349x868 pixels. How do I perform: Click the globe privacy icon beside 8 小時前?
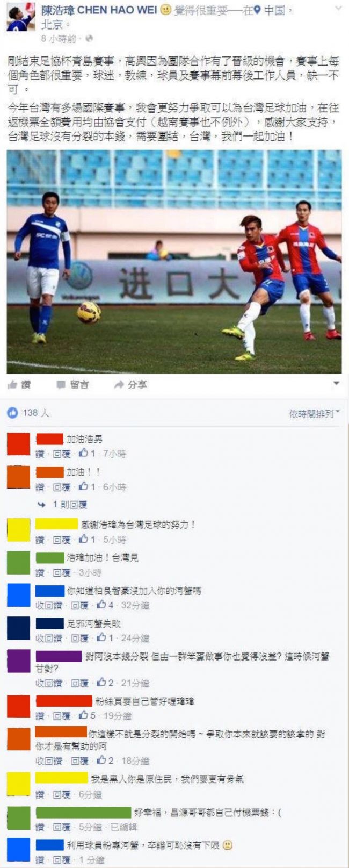89,39
